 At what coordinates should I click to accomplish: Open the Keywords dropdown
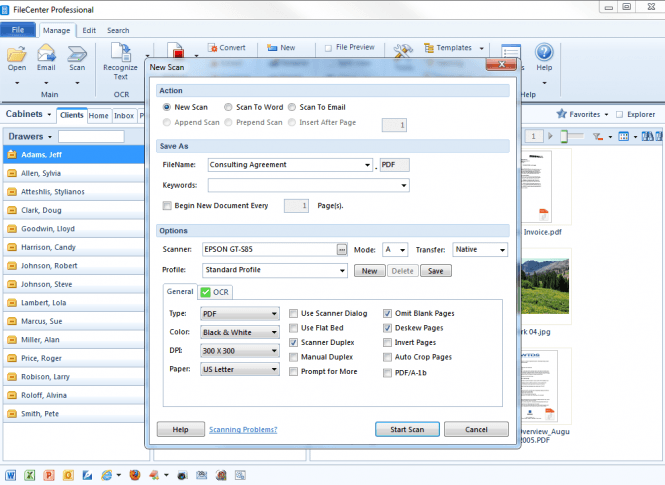point(404,185)
